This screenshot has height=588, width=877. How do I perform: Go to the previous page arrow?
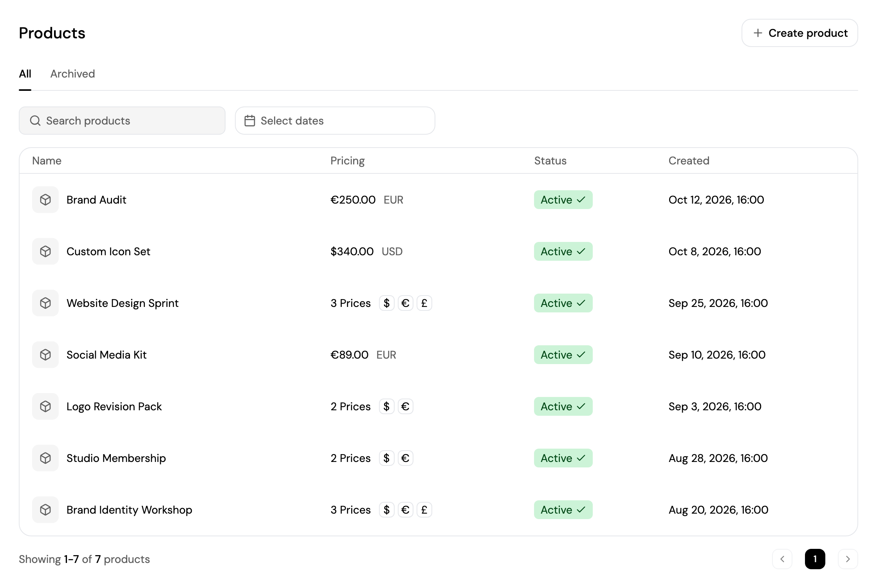pos(782,559)
